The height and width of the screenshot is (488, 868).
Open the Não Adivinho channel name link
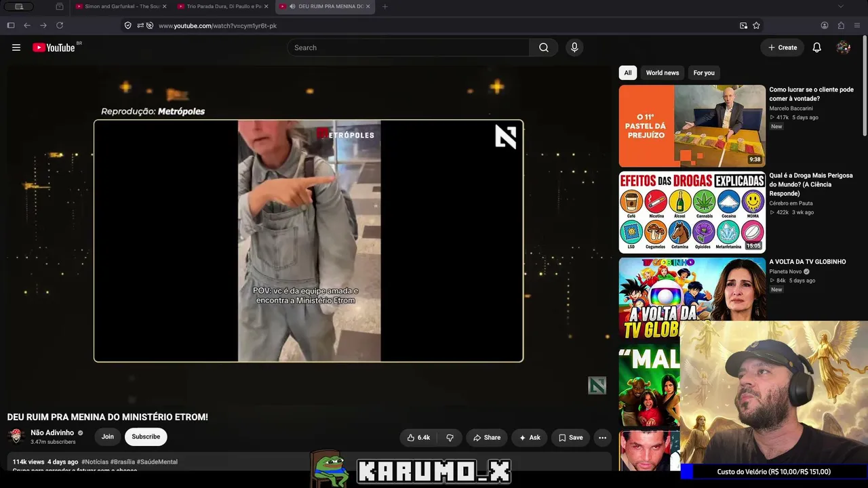point(52,432)
